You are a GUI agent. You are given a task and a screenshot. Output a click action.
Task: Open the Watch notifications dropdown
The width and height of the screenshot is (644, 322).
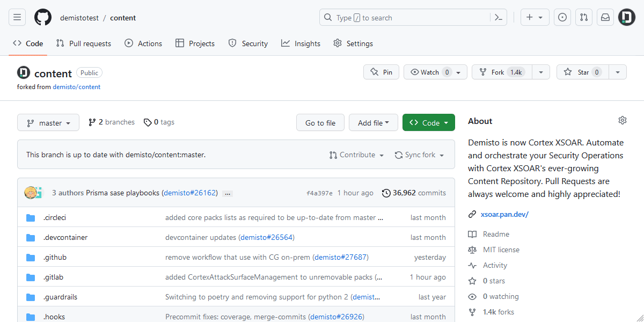(436, 72)
